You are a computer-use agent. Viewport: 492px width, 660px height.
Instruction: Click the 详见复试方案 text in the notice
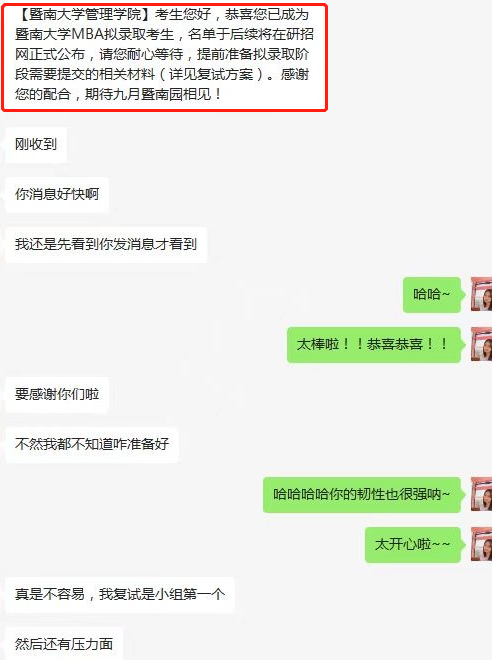coord(210,74)
